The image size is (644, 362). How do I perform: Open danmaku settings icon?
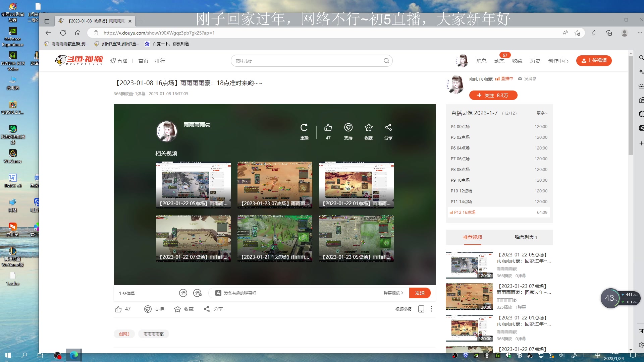pyautogui.click(x=198, y=293)
